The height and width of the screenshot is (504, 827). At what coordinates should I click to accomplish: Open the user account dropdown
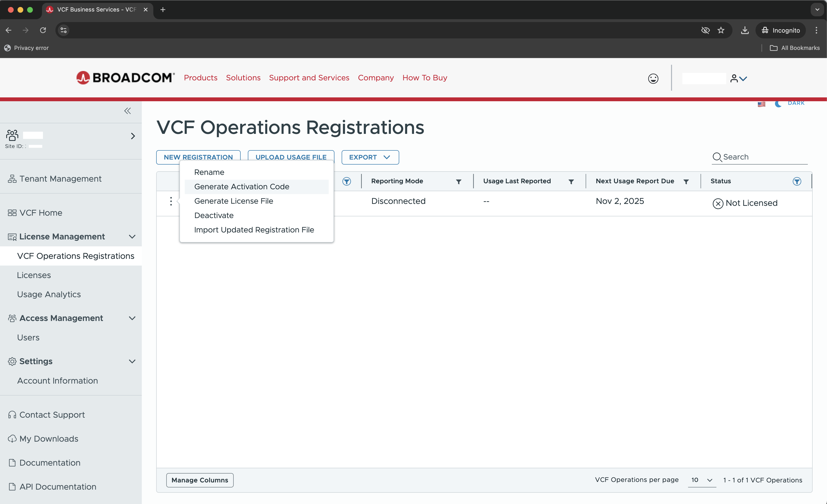click(738, 78)
